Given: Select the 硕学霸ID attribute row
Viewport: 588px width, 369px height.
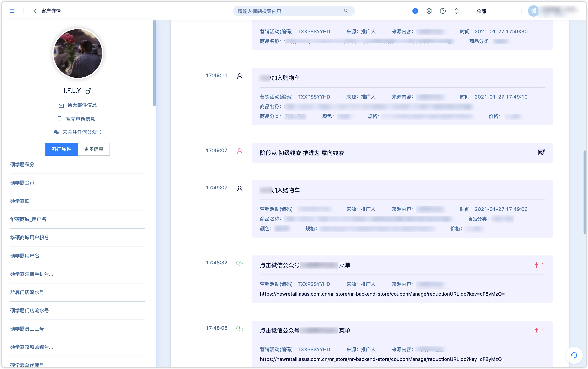Looking at the screenshot, I should (78, 201).
